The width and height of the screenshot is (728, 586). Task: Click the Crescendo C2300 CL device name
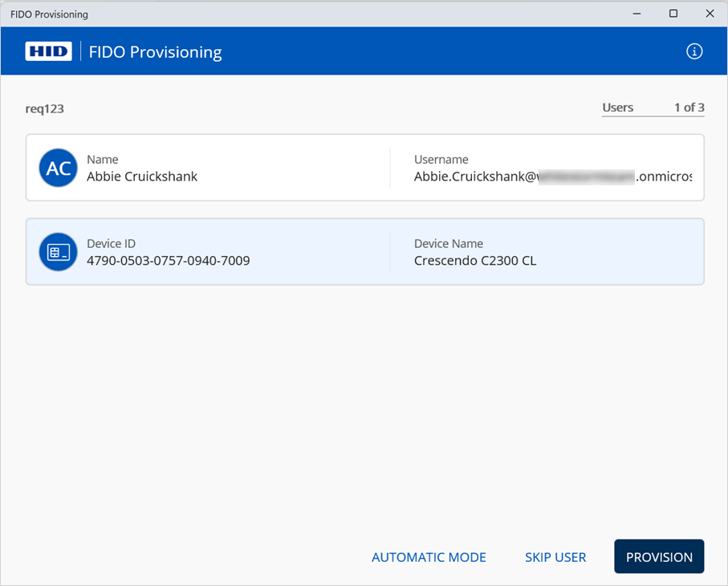475,261
